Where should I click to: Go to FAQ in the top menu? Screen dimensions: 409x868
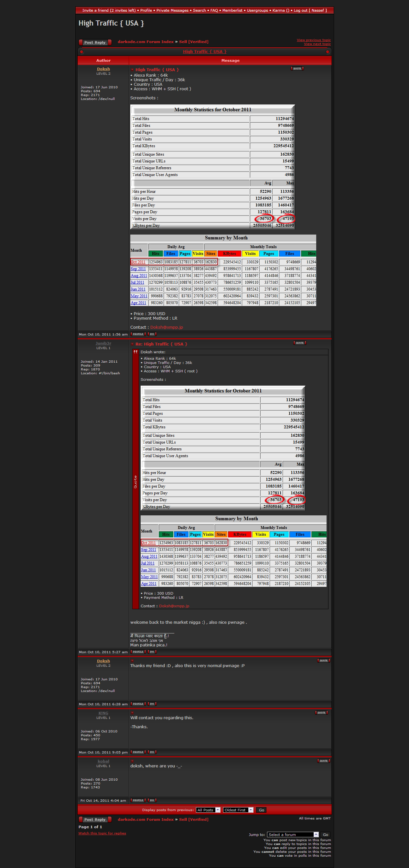tap(214, 10)
